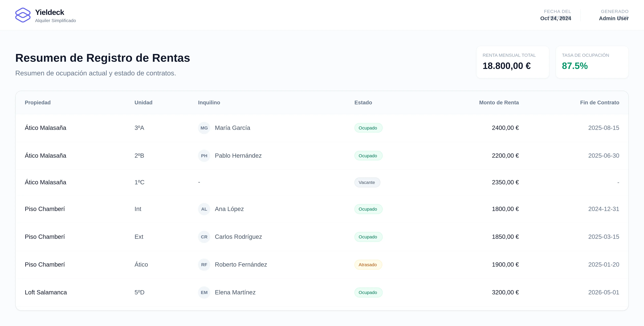Click the CR avatar for Carlos Rodríguez
Image resolution: width=644 pixels, height=326 pixels.
tap(204, 237)
